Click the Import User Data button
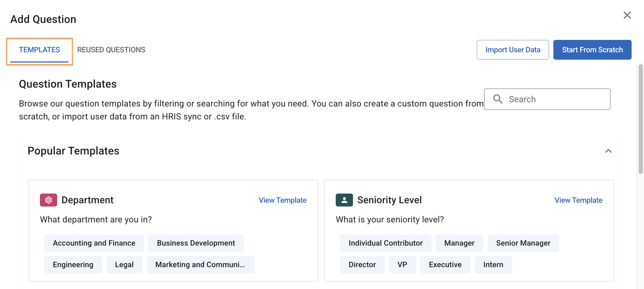The image size is (644, 289). [x=513, y=50]
